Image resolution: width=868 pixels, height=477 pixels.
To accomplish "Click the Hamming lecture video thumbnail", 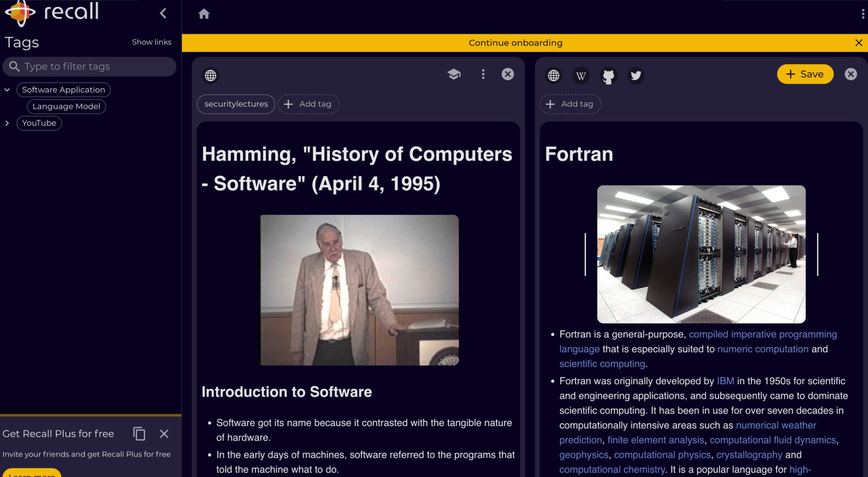I will [358, 290].
